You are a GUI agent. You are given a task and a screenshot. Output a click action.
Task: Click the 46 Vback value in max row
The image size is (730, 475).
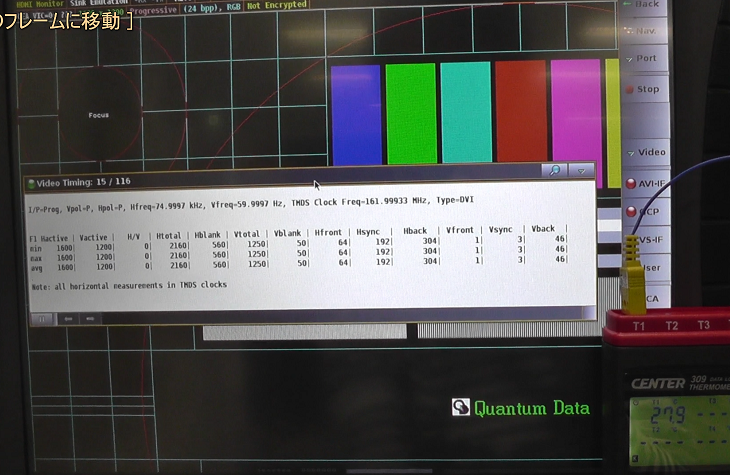coord(560,249)
